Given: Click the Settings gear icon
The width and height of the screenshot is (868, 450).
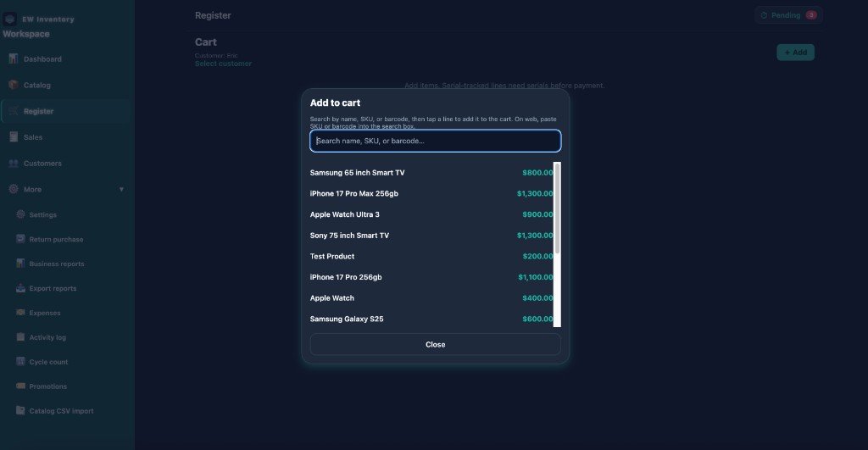Looking at the screenshot, I should [x=20, y=214].
